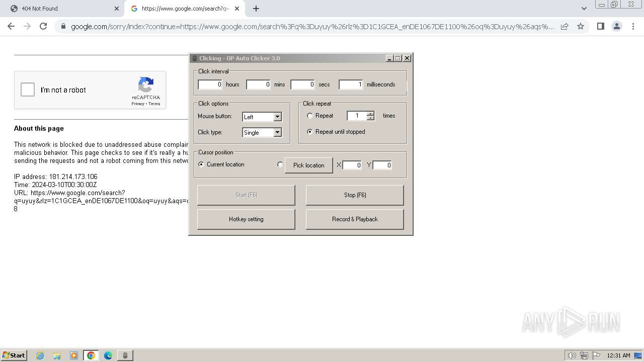Image resolution: width=644 pixels, height=362 pixels.
Task: Close the Google search tab
Action: [x=237, y=9]
